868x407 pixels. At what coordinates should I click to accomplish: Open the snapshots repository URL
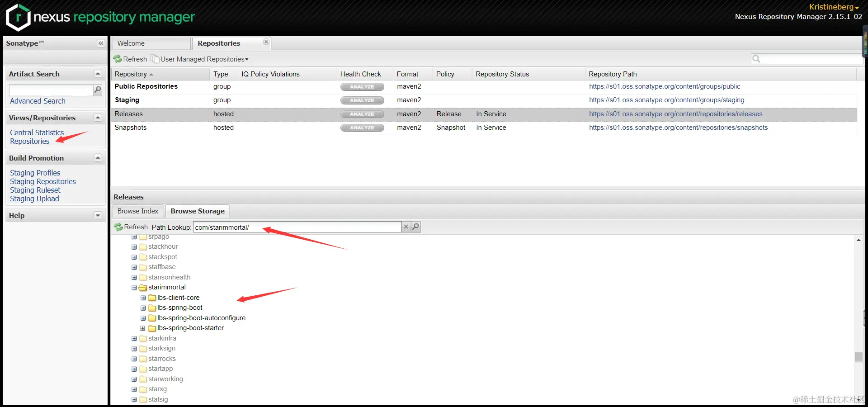(679, 128)
